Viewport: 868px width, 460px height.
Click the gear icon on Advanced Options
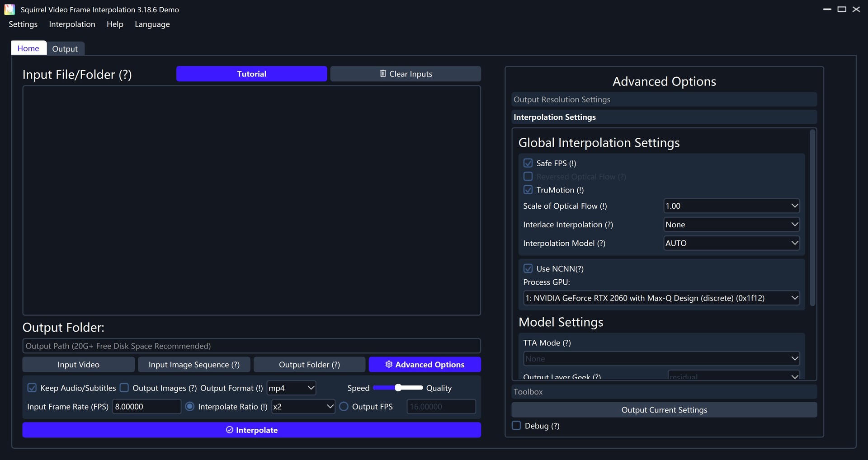[x=388, y=364]
